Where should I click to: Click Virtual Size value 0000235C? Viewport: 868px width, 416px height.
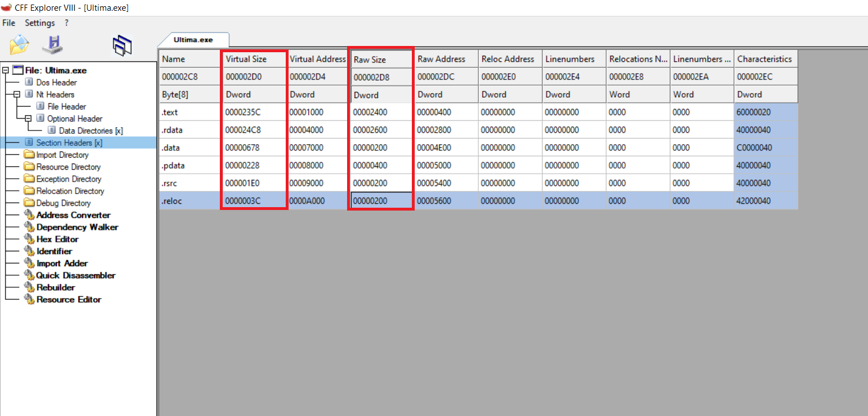254,112
